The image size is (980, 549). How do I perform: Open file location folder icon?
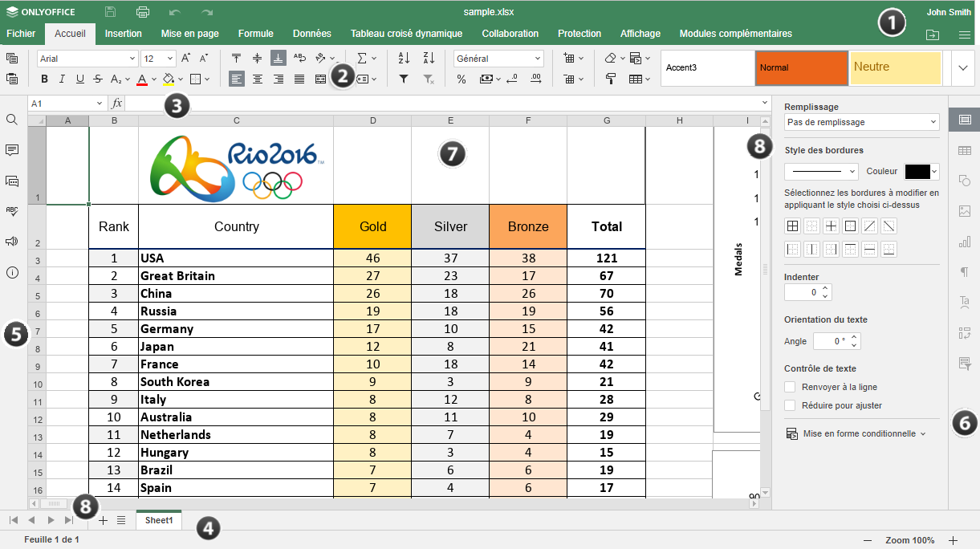pos(932,35)
